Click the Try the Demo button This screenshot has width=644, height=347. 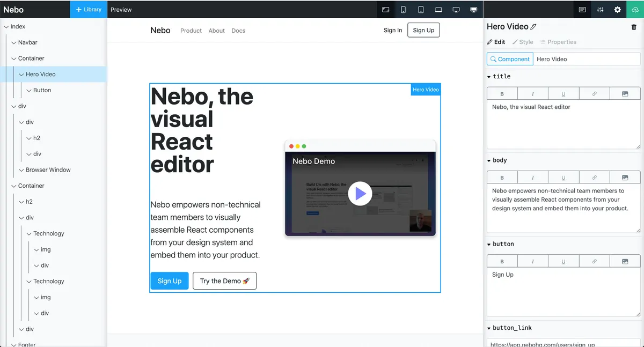coord(224,281)
